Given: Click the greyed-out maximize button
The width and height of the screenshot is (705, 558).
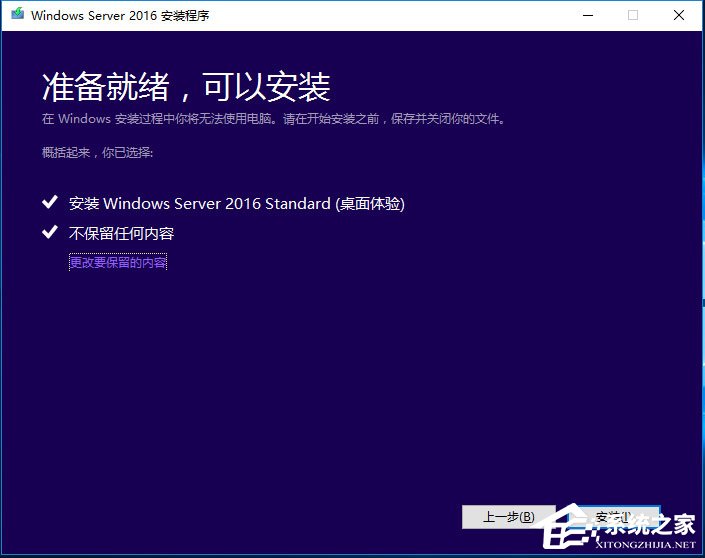Looking at the screenshot, I should tap(632, 15).
